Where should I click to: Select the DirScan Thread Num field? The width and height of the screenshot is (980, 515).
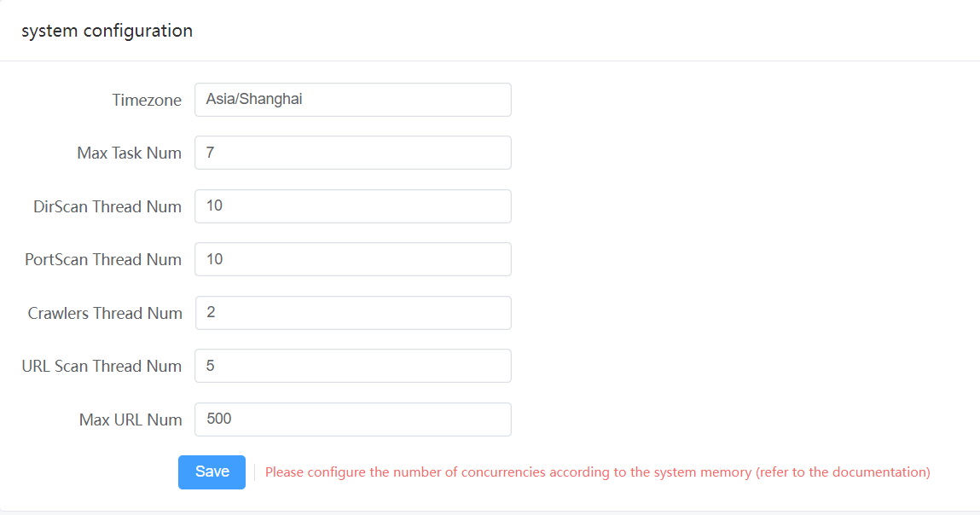pyautogui.click(x=352, y=206)
